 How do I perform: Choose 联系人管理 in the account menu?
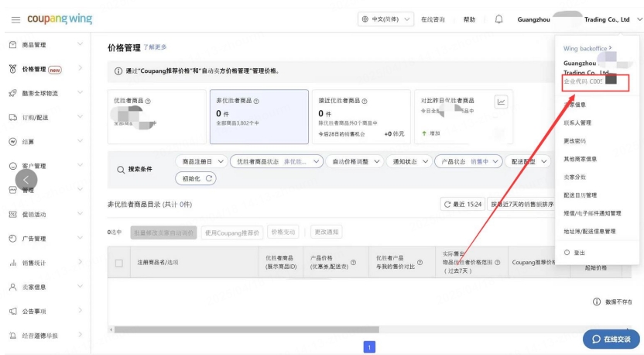(x=577, y=122)
